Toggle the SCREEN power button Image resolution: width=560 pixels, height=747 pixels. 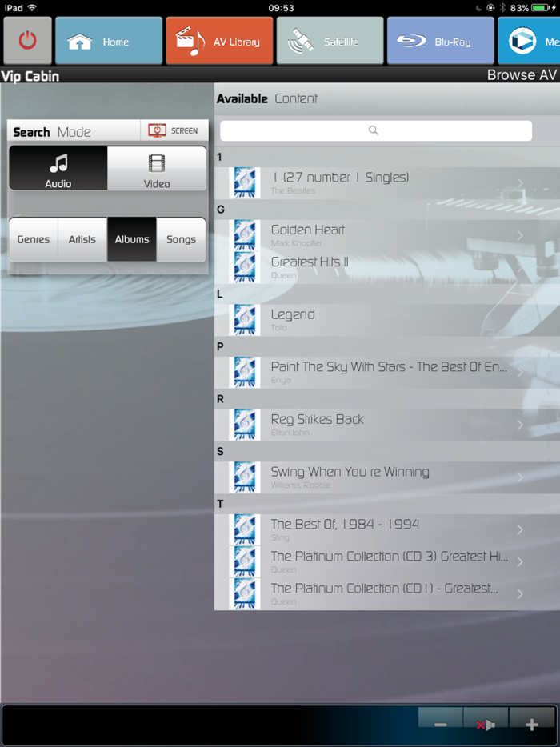click(x=174, y=130)
